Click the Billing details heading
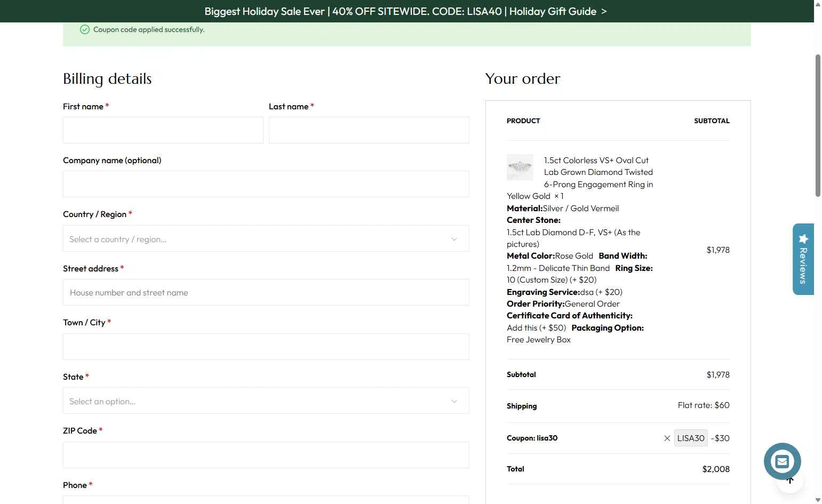 107,78
